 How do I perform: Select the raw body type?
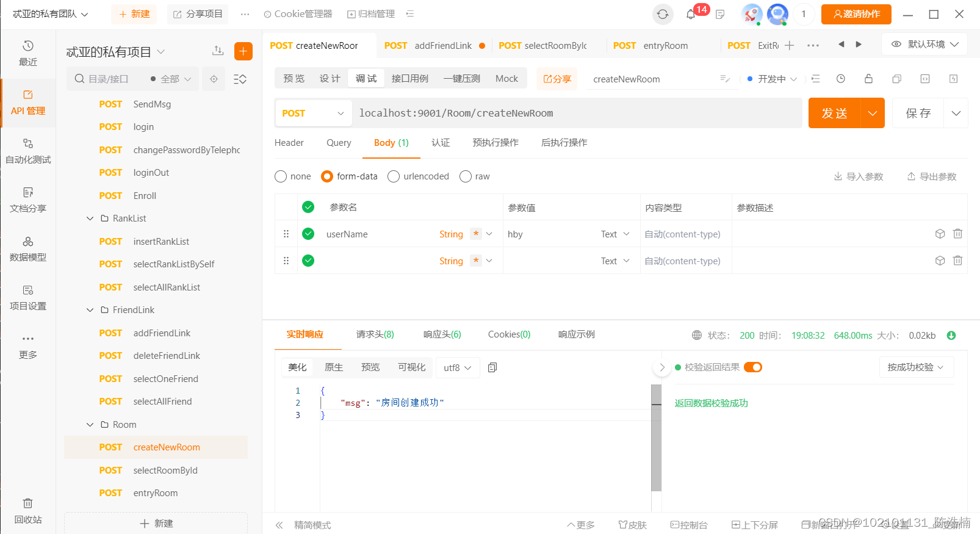click(466, 176)
